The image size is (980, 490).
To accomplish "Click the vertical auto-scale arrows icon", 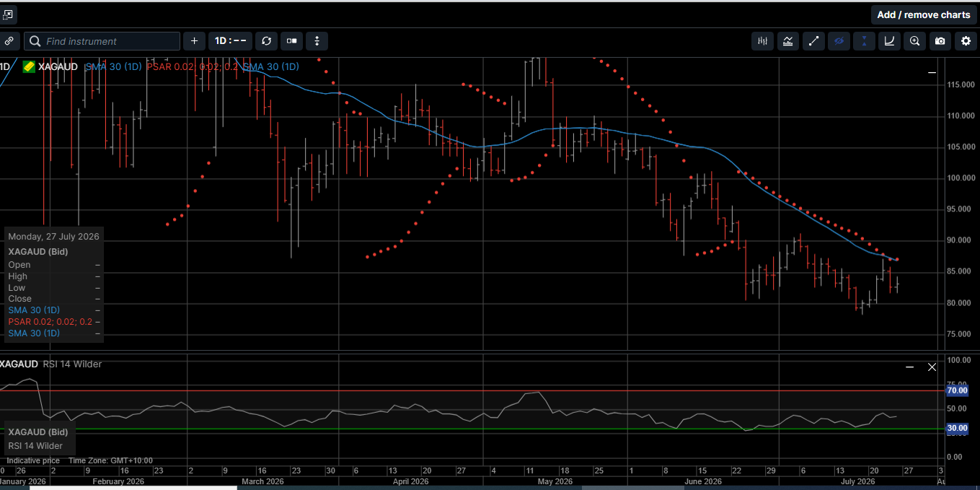I will pyautogui.click(x=317, y=41).
